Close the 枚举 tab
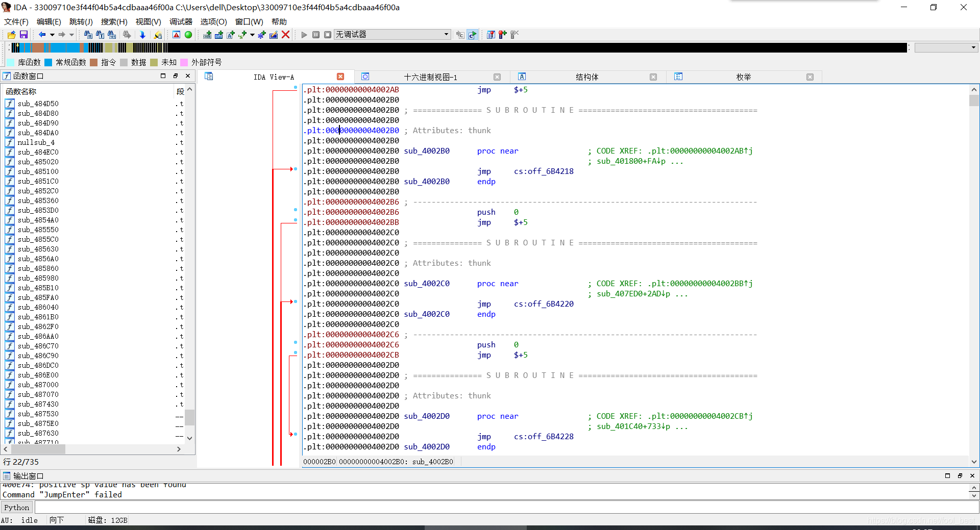 pyautogui.click(x=810, y=77)
